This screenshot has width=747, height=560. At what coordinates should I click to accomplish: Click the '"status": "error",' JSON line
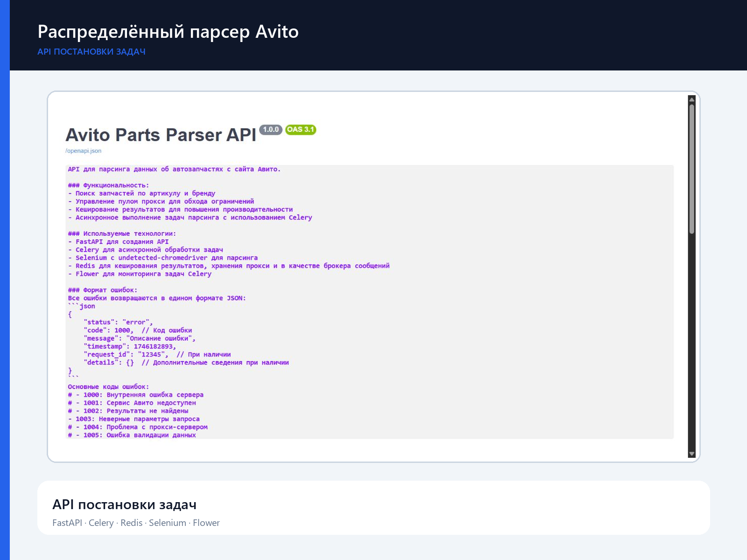118,322
